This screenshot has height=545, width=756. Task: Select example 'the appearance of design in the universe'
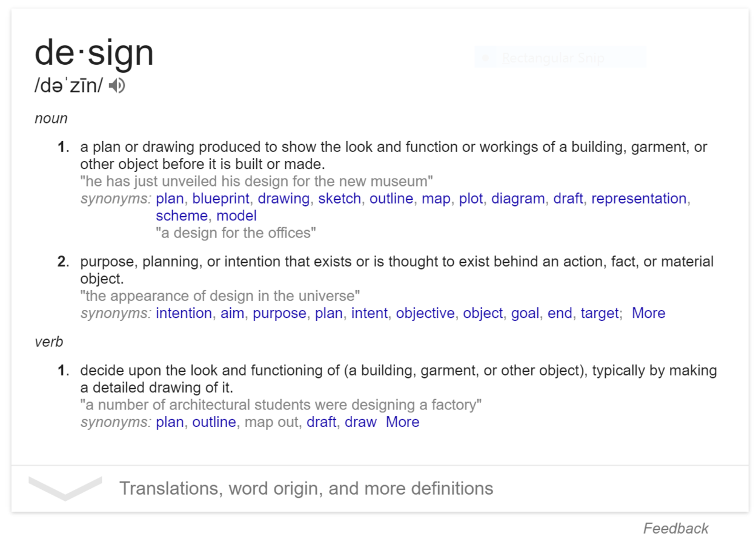[220, 296]
